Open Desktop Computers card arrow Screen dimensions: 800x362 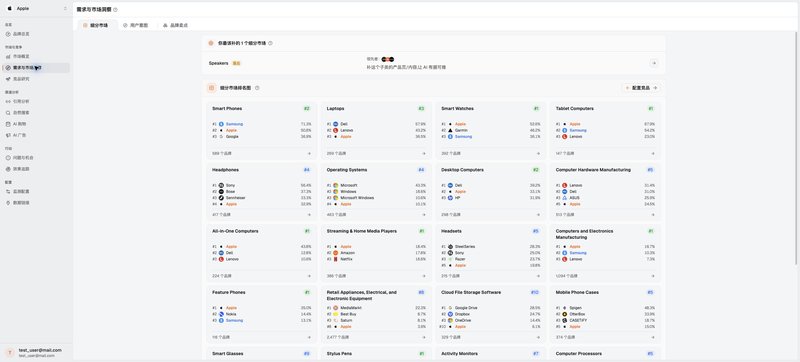click(x=538, y=215)
